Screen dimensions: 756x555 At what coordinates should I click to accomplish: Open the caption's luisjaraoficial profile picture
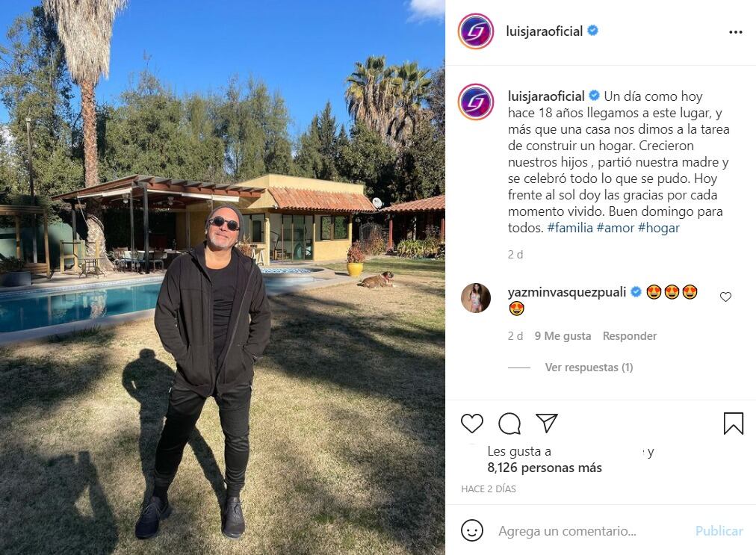tap(475, 102)
